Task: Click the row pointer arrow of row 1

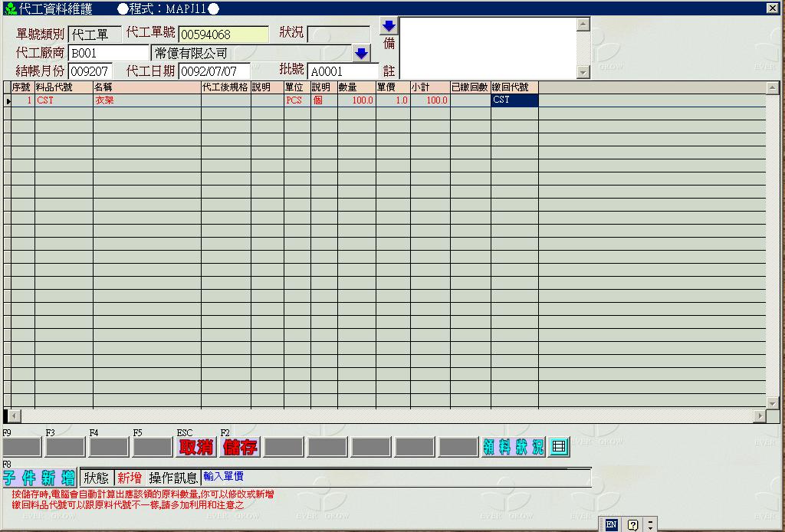Action: [8, 100]
